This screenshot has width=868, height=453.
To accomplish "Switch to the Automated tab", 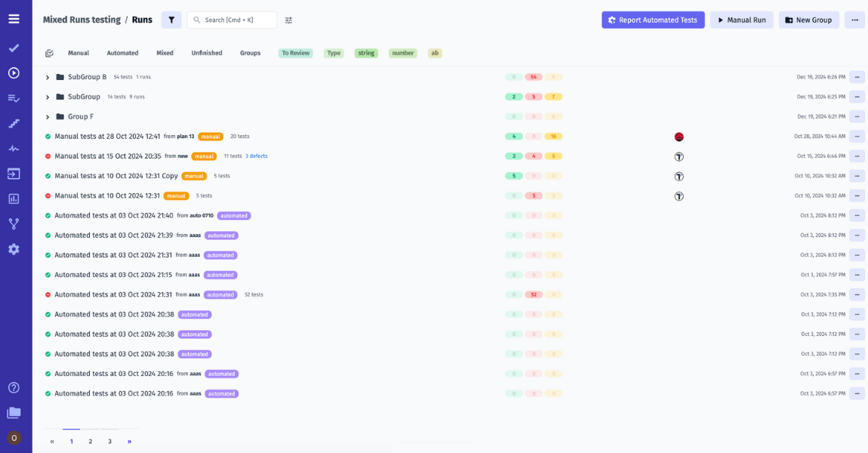I will click(122, 54).
